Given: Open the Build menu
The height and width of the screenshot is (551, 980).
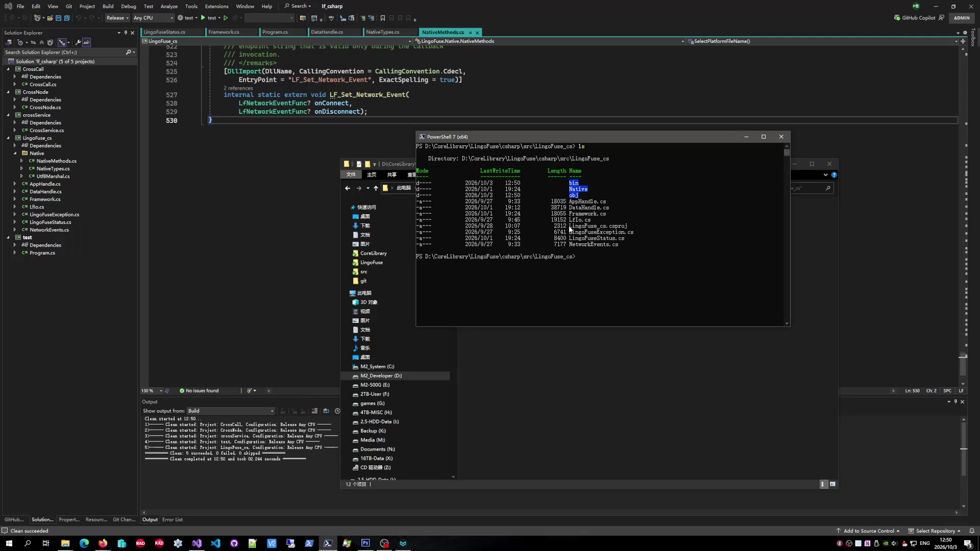Looking at the screenshot, I should 108,6.
